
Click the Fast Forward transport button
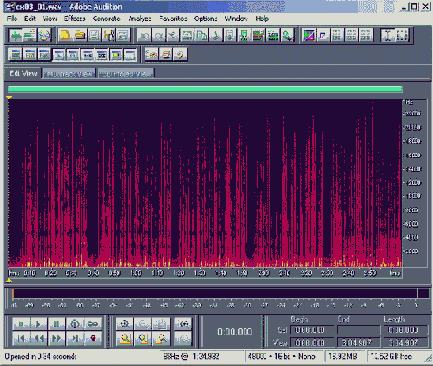point(56,338)
